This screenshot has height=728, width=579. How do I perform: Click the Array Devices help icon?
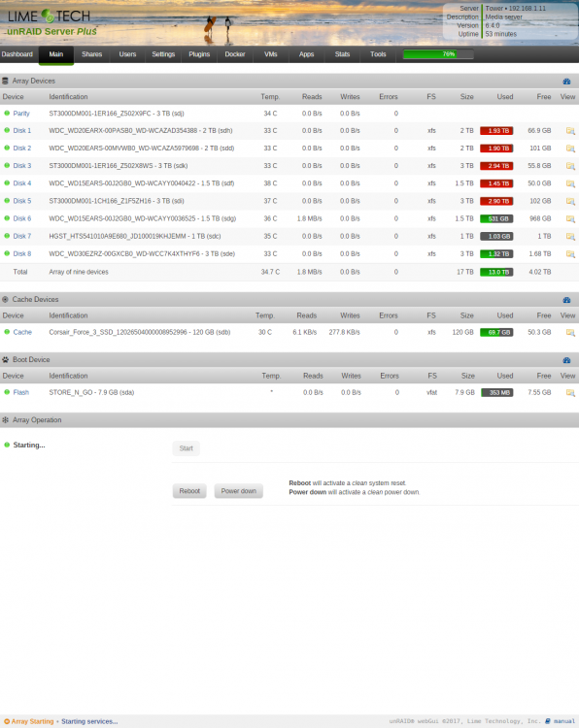(x=566, y=82)
